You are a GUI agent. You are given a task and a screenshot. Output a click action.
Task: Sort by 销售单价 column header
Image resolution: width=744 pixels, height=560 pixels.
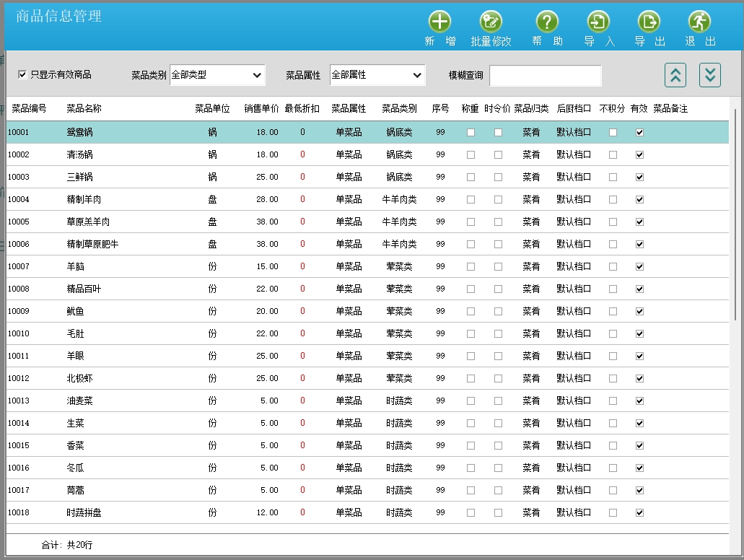pyautogui.click(x=261, y=109)
